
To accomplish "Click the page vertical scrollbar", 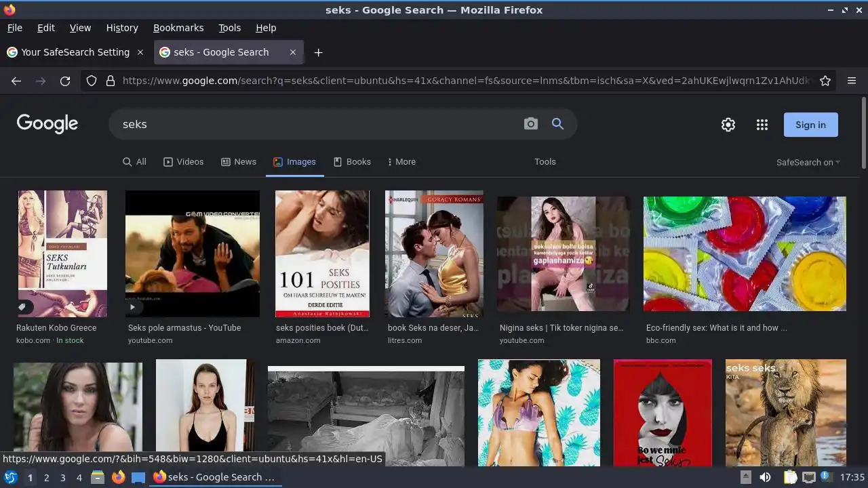I will tap(863, 133).
